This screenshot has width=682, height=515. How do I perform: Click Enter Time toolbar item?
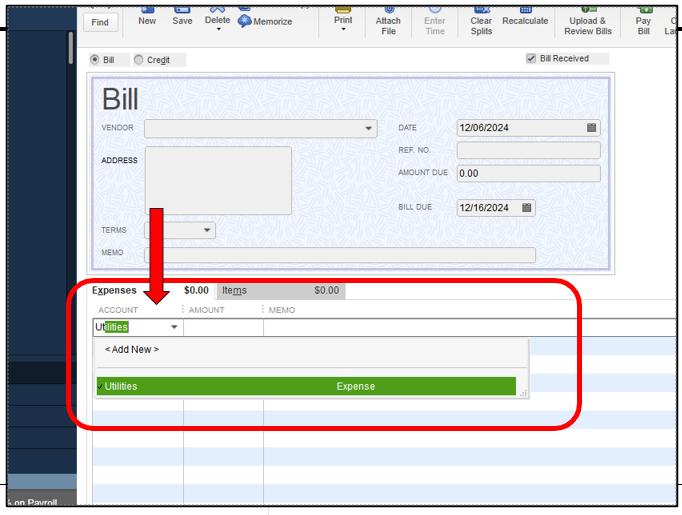click(435, 22)
